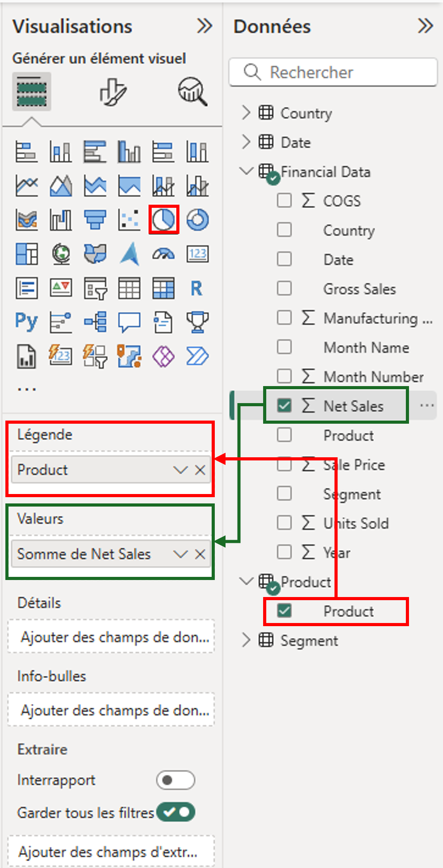Open the format visual tab

tap(113, 92)
